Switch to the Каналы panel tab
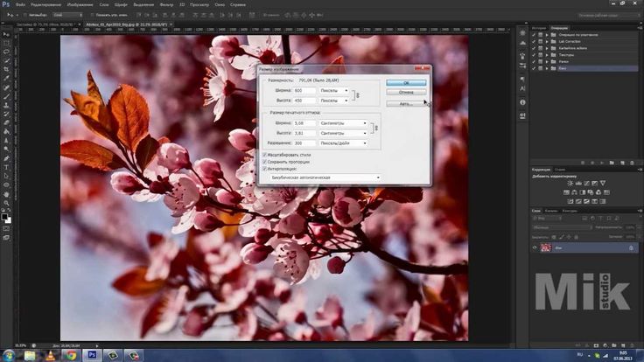644x362 pixels. [x=551, y=211]
